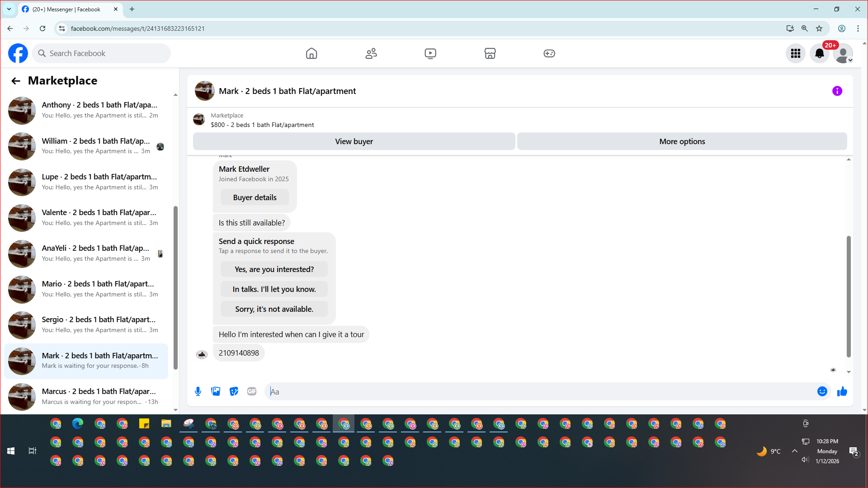Click the More options button
The height and width of the screenshot is (488, 868).
[x=682, y=141]
